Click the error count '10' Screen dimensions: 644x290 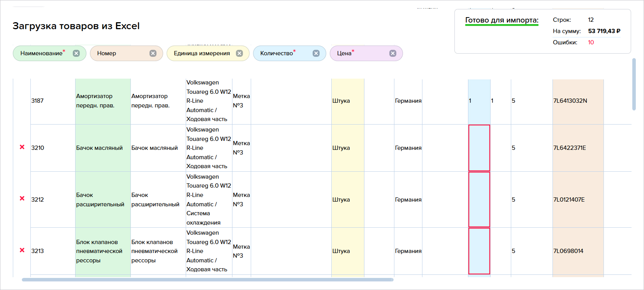coord(591,42)
